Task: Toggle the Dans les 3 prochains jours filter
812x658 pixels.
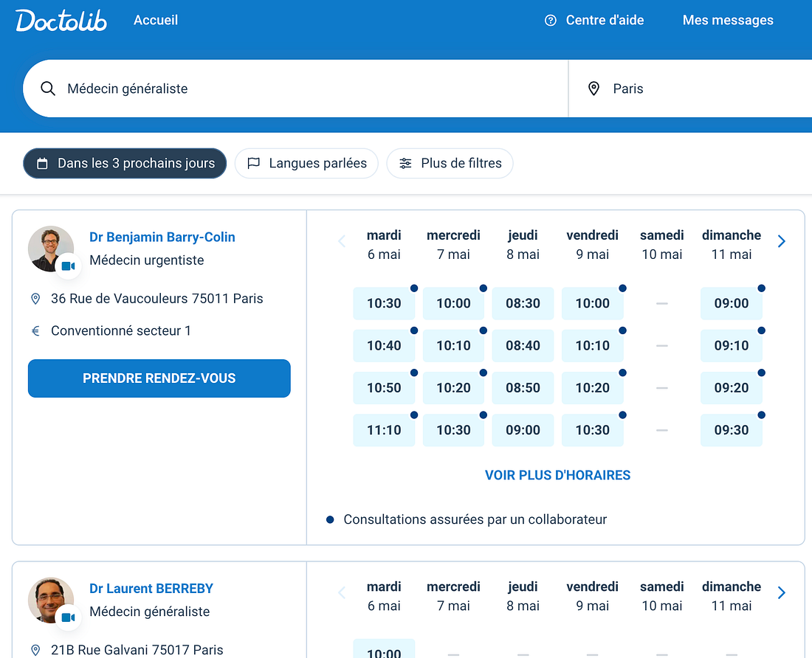Action: (x=125, y=164)
